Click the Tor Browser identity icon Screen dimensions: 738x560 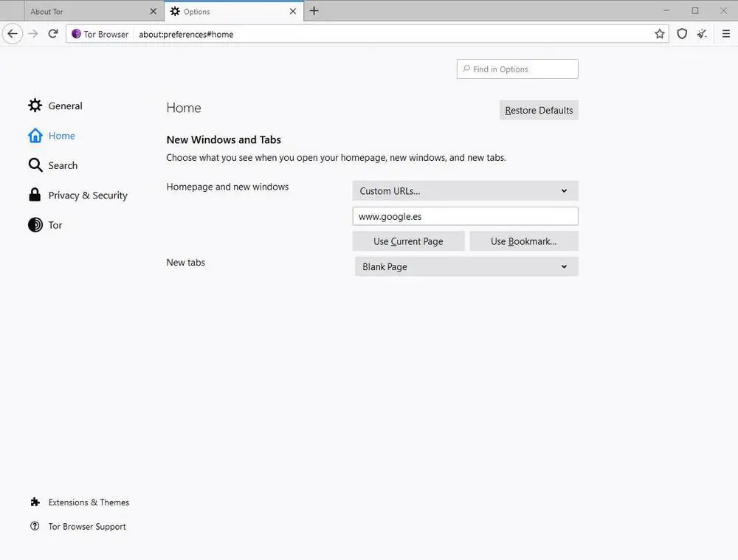(76, 34)
